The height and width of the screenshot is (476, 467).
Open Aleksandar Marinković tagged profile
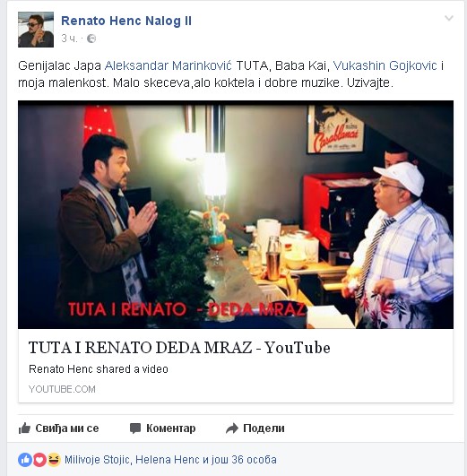(169, 65)
